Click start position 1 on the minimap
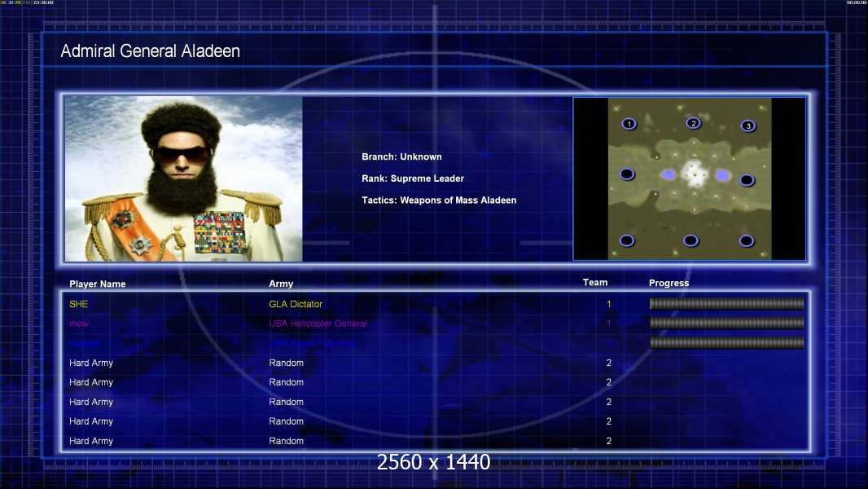Image resolution: width=868 pixels, height=489 pixels. tap(629, 124)
